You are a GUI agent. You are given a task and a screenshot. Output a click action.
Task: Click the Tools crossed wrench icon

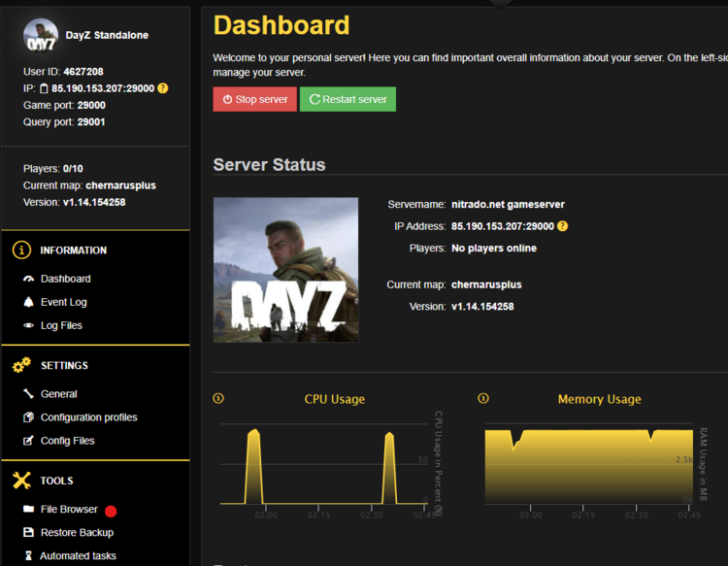(x=21, y=481)
